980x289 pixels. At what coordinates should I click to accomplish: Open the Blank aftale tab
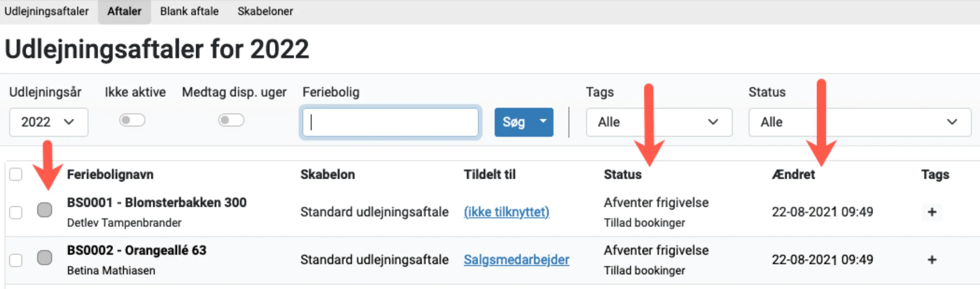tap(189, 11)
